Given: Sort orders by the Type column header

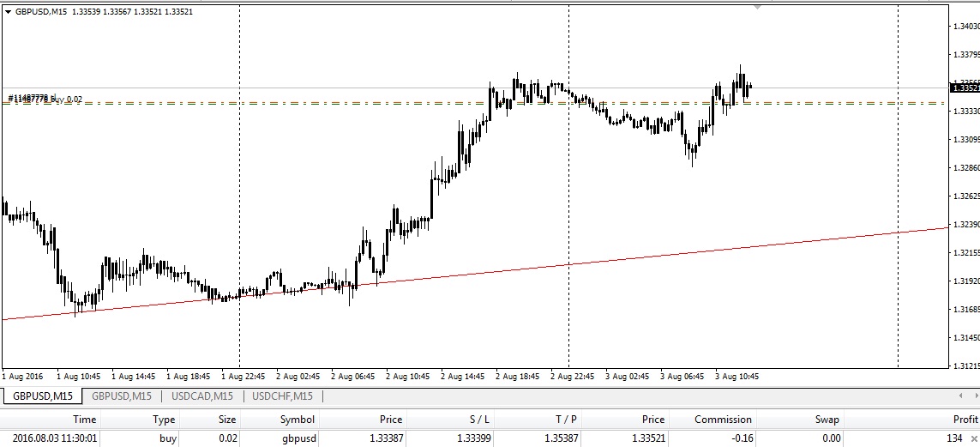Looking at the screenshot, I should pos(165,420).
